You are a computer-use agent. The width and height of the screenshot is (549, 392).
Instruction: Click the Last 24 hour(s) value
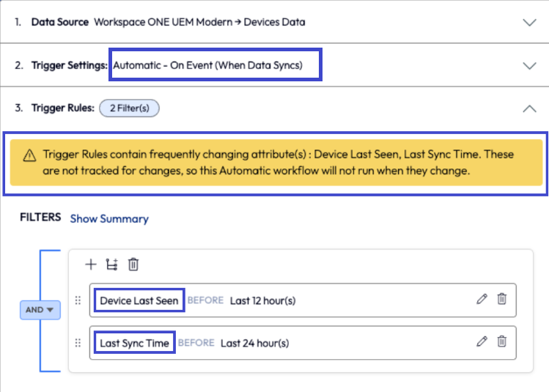[255, 344]
